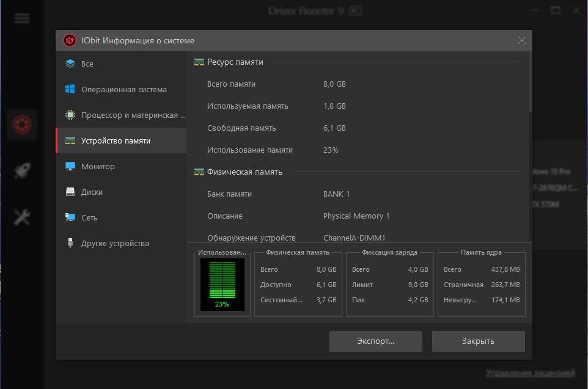The width and height of the screenshot is (588, 389).
Task: Click the Пик 4,2 GB value
Action: [418, 300]
